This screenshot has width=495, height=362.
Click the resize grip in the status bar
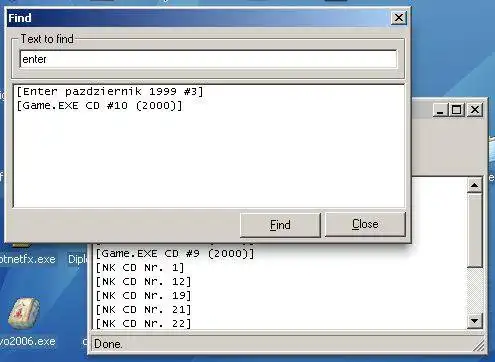[x=479, y=346]
